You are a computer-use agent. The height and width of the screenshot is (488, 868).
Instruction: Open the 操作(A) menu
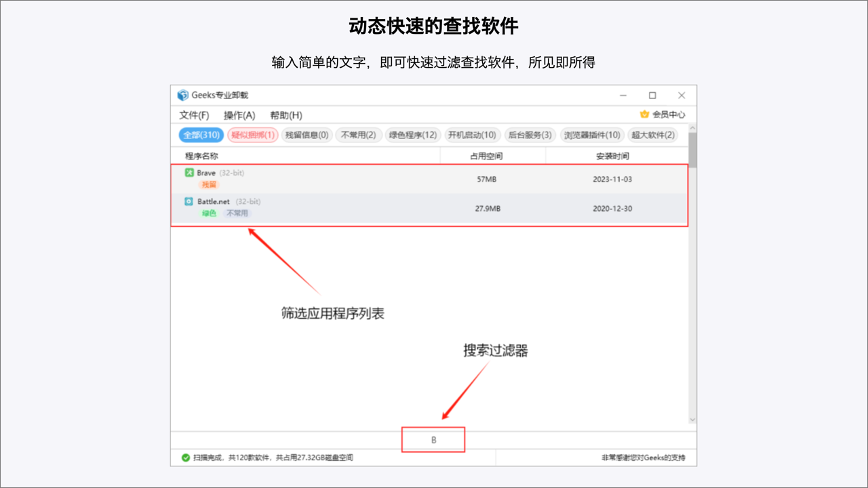pyautogui.click(x=239, y=115)
